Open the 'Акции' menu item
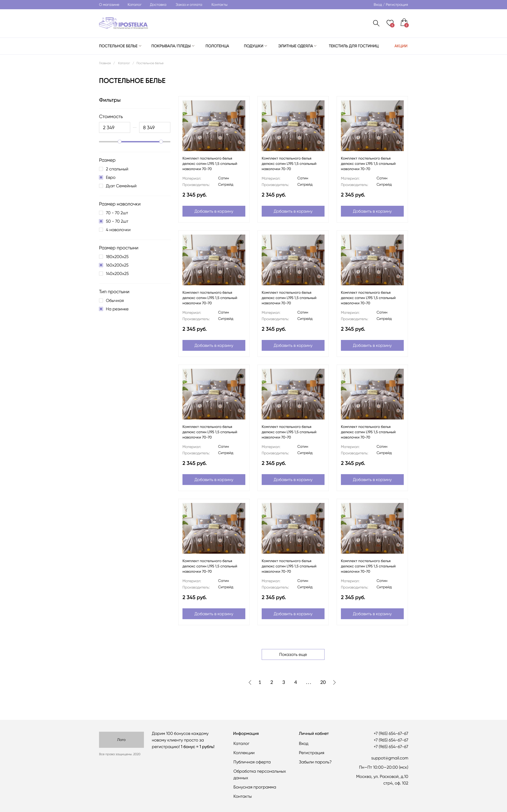Screen dimensions: 507x812 (401, 46)
